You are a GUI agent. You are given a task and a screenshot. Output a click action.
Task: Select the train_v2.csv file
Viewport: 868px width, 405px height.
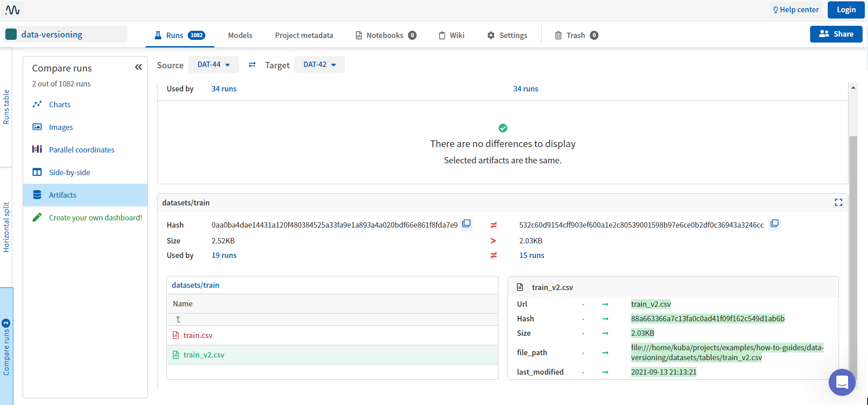pyautogui.click(x=204, y=355)
